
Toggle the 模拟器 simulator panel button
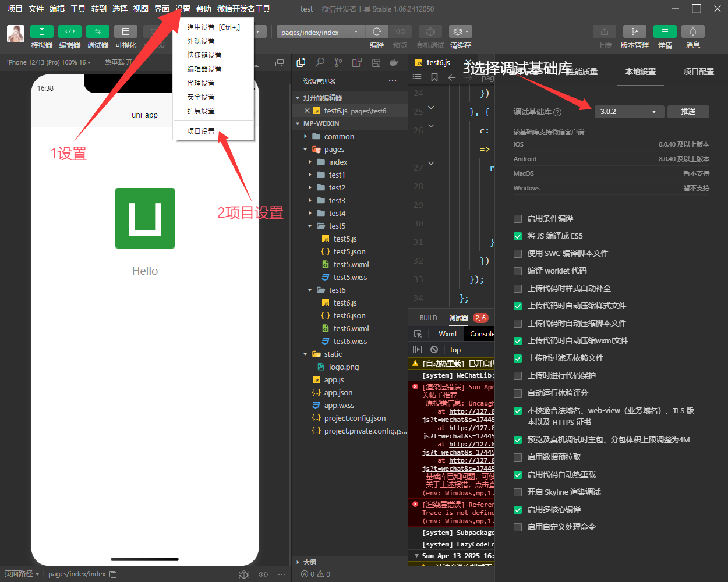[x=42, y=31]
